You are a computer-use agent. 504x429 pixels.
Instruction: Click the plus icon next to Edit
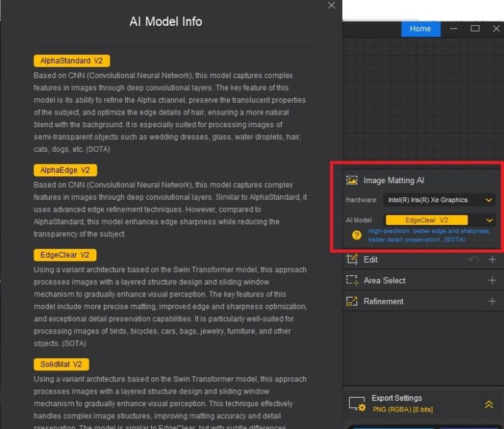[x=493, y=260]
